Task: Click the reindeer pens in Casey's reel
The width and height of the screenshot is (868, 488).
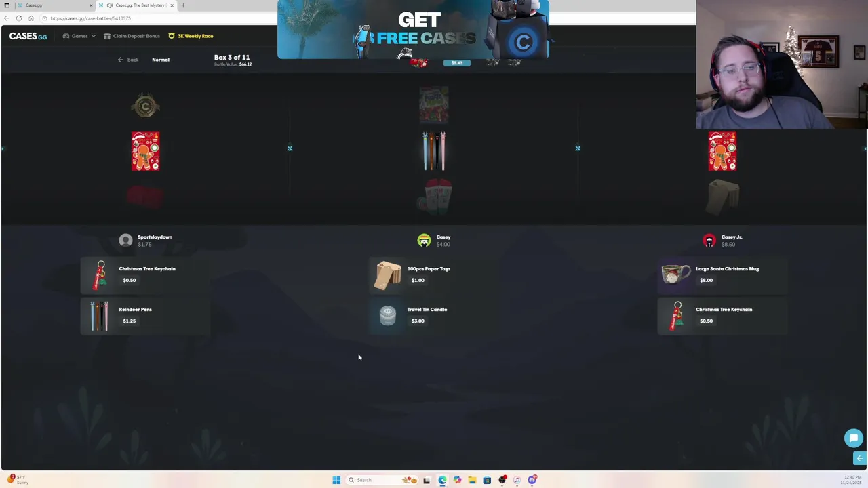Action: (x=434, y=151)
